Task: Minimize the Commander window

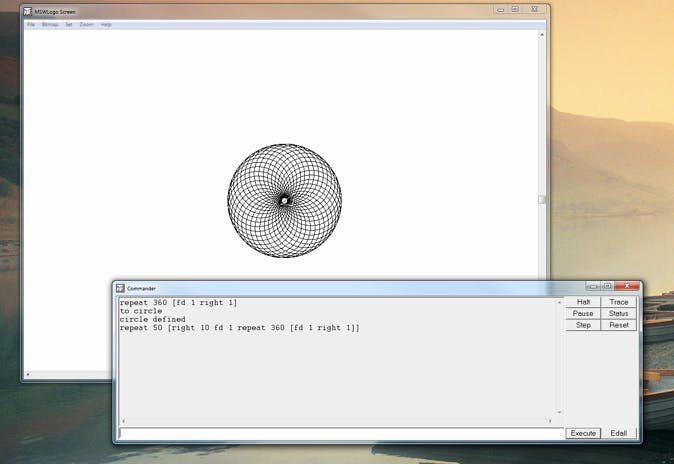Action: [593, 286]
